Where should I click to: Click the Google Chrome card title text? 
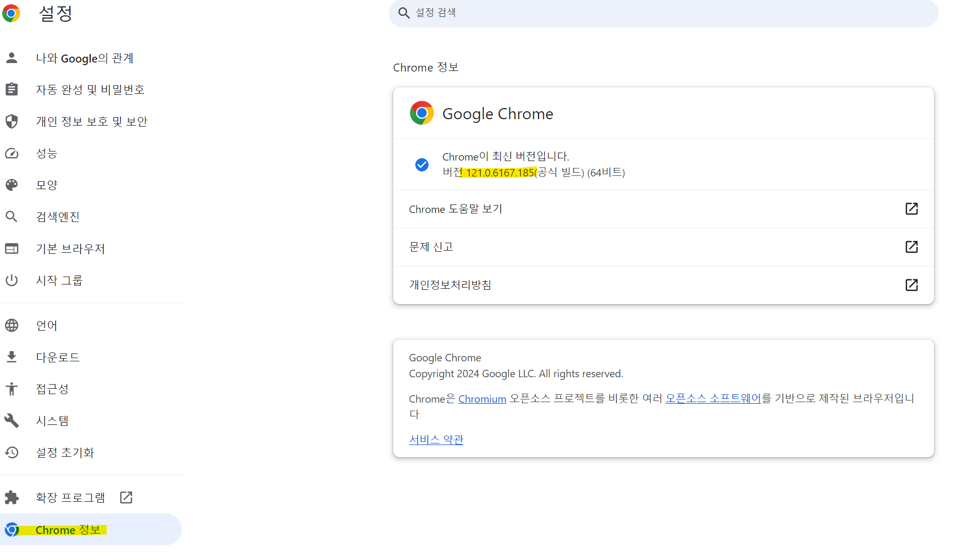coord(498,114)
